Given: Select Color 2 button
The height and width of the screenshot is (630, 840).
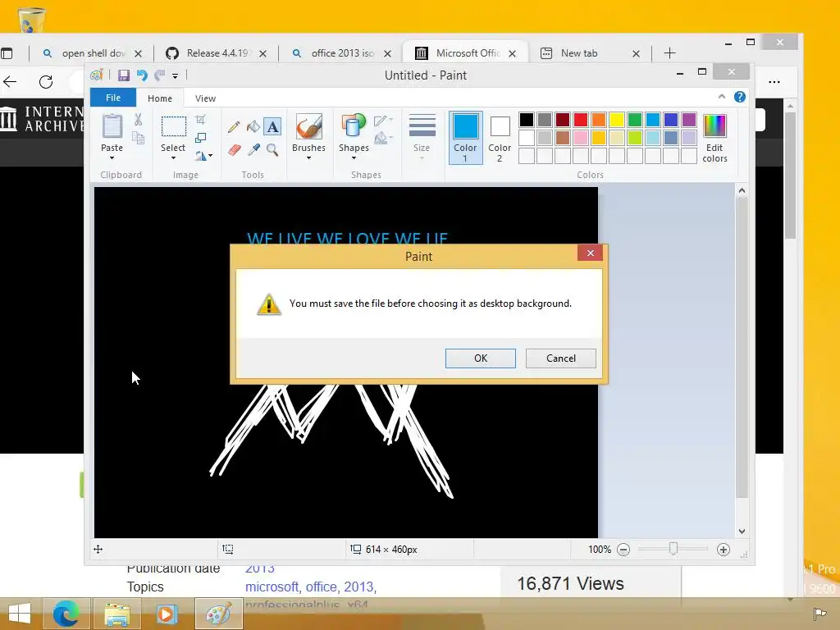Looking at the screenshot, I should pos(500,138).
